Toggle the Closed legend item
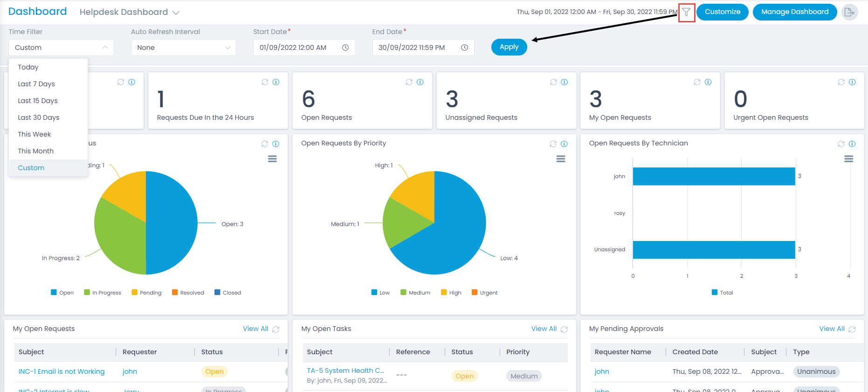 point(227,293)
